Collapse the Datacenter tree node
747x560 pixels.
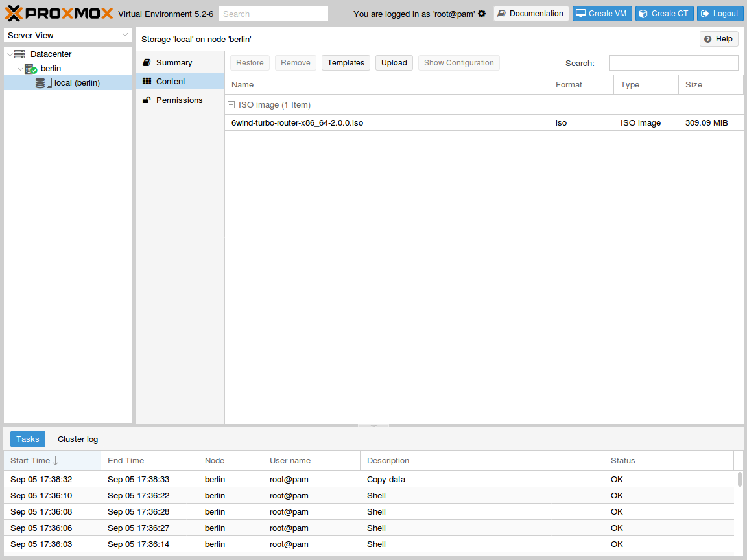pyautogui.click(x=10, y=54)
